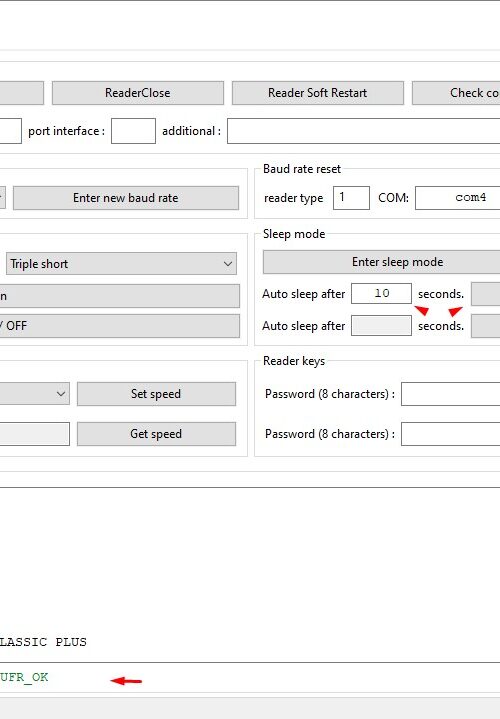This screenshot has height=719, width=500.
Task: Click the Reader Soft Restart button
Action: pyautogui.click(x=317, y=93)
